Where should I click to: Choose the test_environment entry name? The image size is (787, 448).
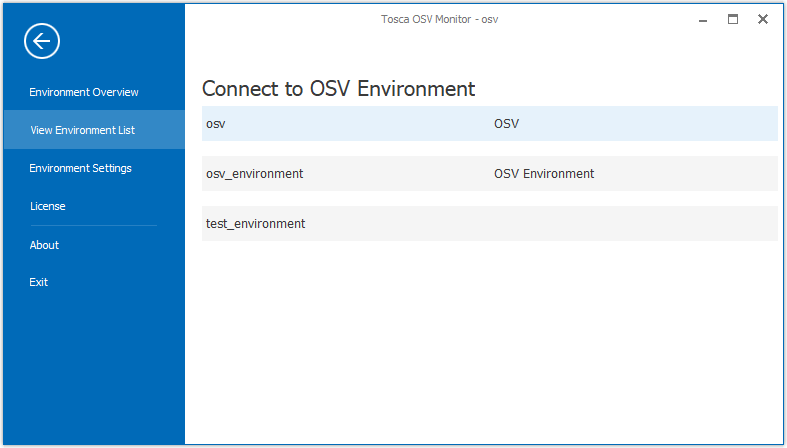[255, 224]
